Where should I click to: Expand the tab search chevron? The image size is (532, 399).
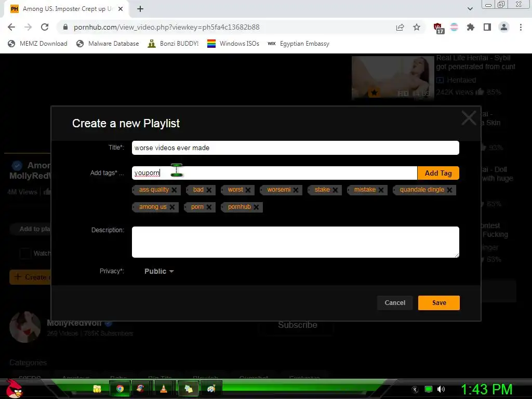pos(470,9)
